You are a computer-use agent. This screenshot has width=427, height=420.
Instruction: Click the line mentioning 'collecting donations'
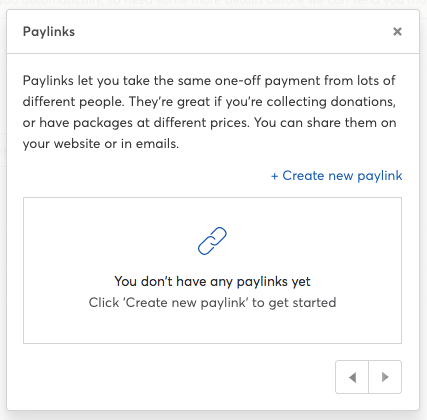(209, 102)
